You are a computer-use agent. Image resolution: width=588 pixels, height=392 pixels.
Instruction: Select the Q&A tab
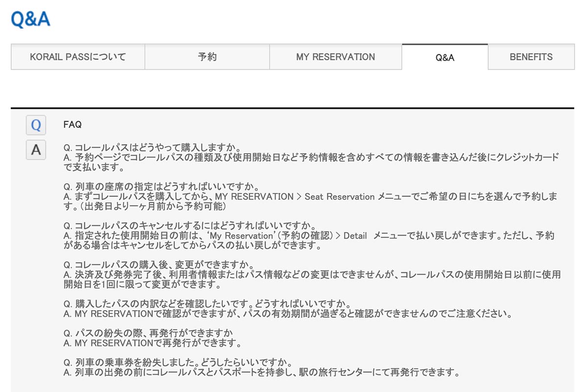[445, 57]
